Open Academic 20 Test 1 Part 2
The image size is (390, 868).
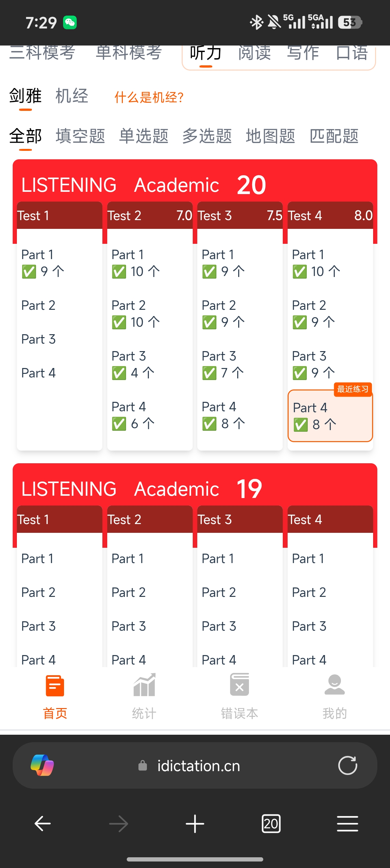tap(38, 305)
